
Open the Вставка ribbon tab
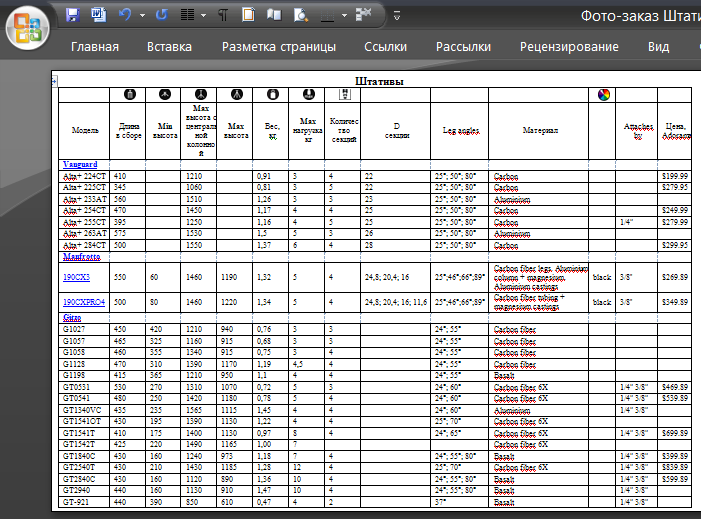click(x=169, y=47)
